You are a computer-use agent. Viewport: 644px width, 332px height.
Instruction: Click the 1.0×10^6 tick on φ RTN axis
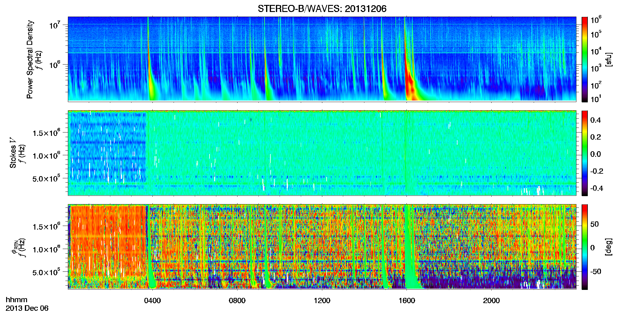point(46,249)
